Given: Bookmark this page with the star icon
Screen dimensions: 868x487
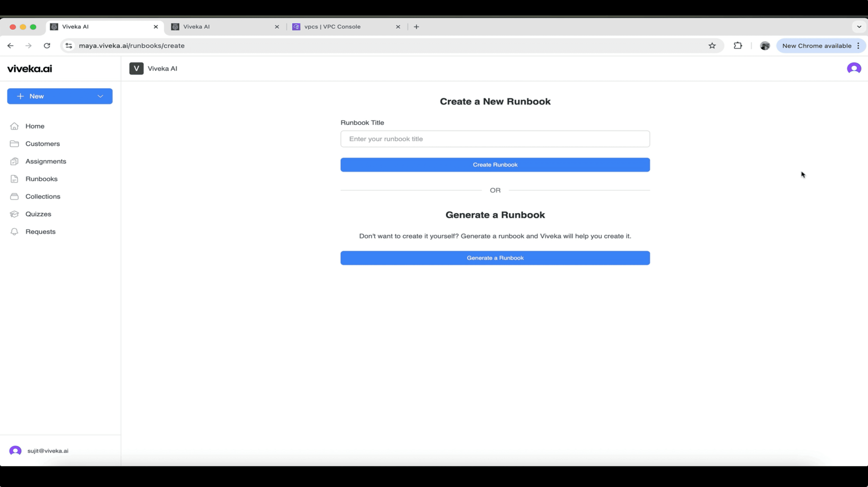Looking at the screenshot, I should [712, 46].
